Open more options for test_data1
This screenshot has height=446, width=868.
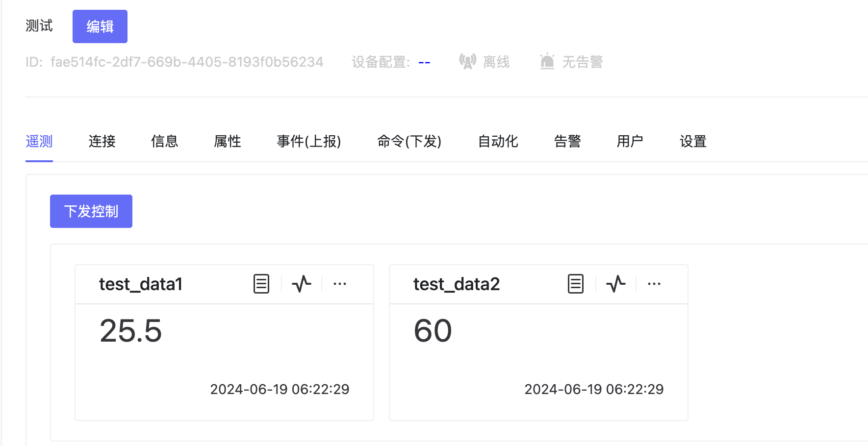[340, 284]
